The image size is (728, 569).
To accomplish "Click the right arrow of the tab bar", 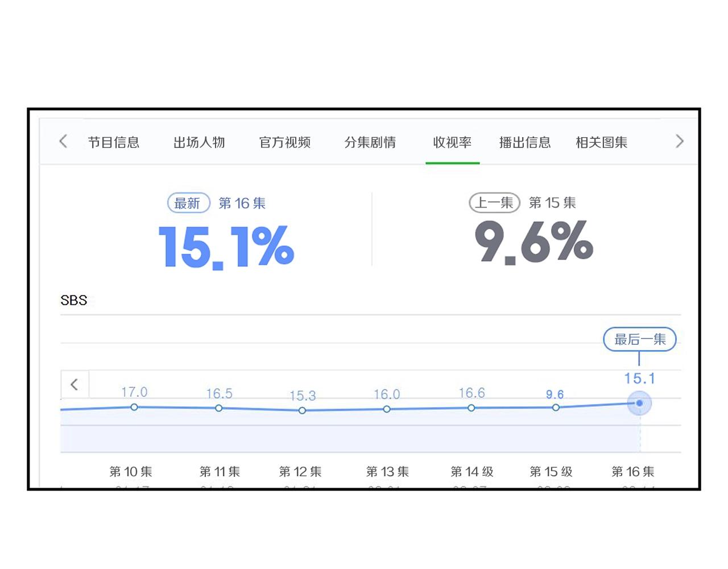I will pos(679,142).
